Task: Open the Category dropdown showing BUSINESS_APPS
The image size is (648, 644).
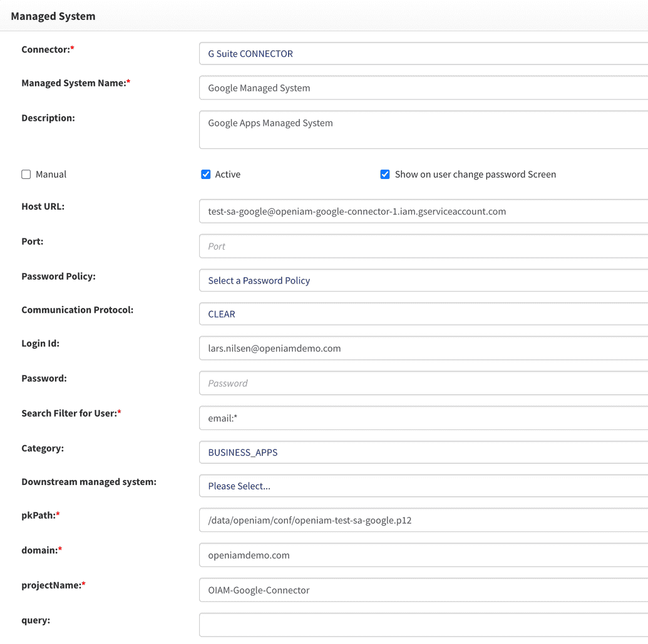Action: (x=423, y=452)
